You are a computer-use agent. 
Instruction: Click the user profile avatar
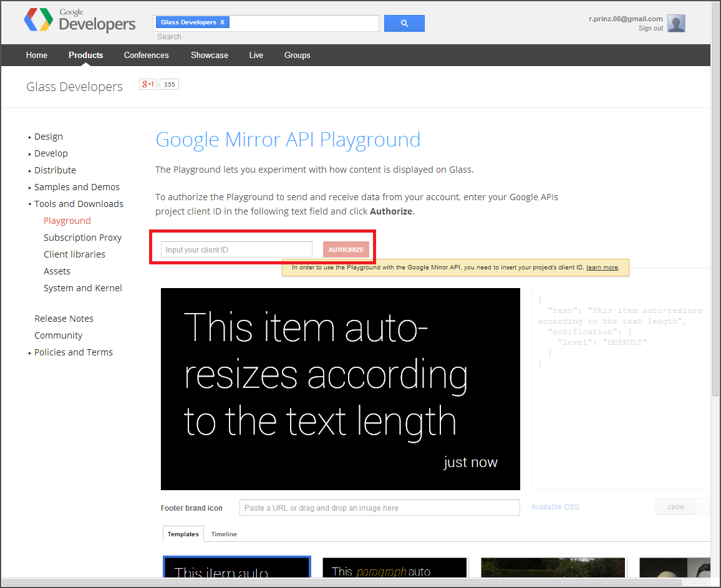[676, 24]
